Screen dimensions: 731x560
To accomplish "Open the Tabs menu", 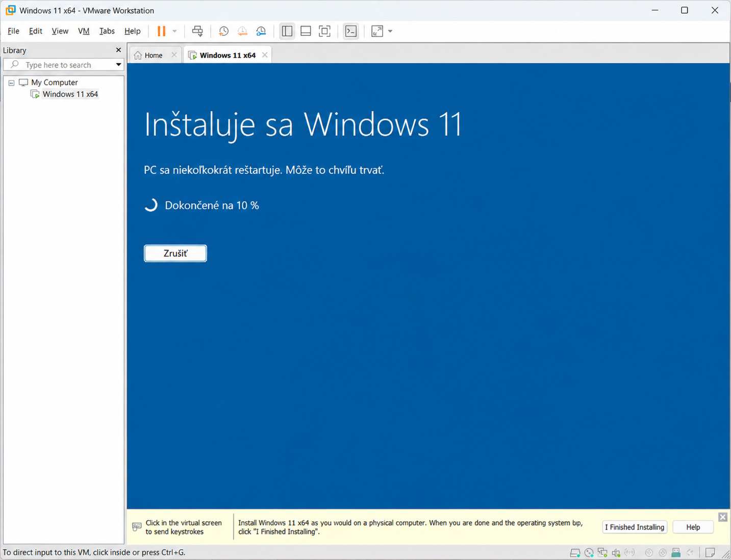I will (x=107, y=31).
